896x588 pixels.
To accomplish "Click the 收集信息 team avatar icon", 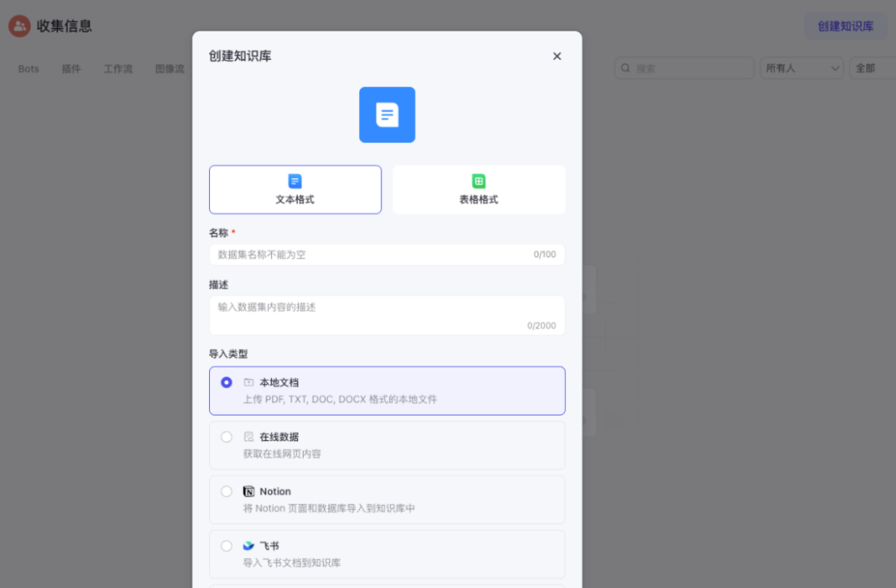I will [19, 27].
